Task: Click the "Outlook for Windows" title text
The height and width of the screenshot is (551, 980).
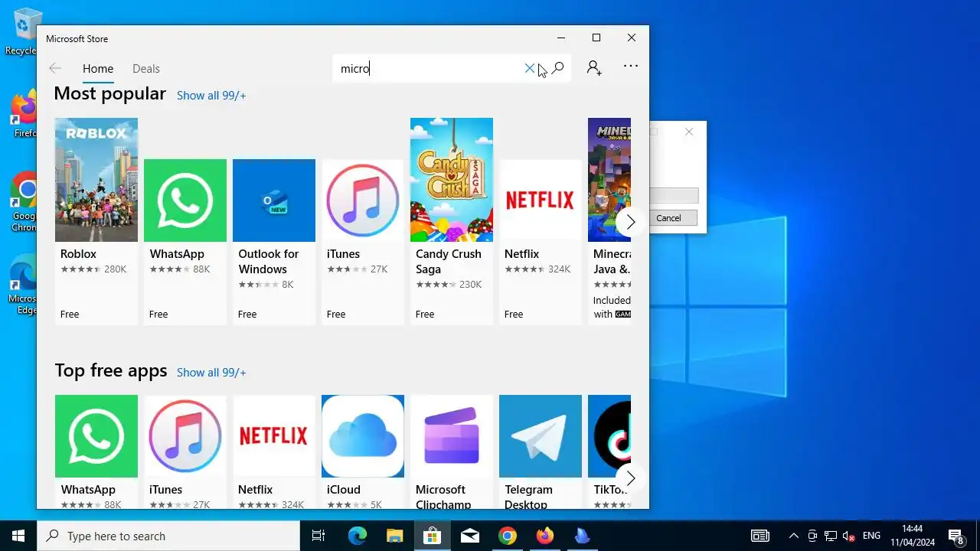Action: (269, 262)
